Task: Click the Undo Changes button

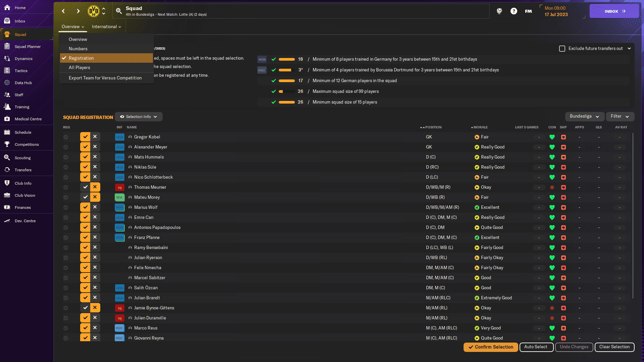Action: (574, 347)
